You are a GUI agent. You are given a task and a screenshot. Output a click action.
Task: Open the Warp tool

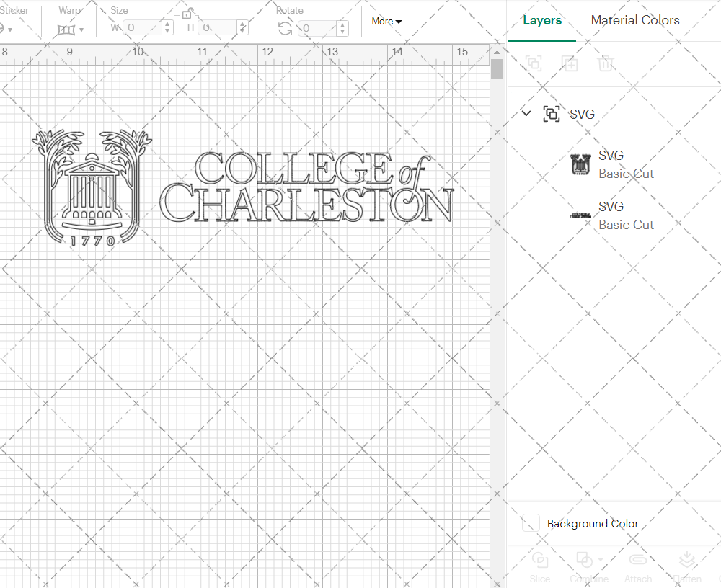tap(66, 30)
